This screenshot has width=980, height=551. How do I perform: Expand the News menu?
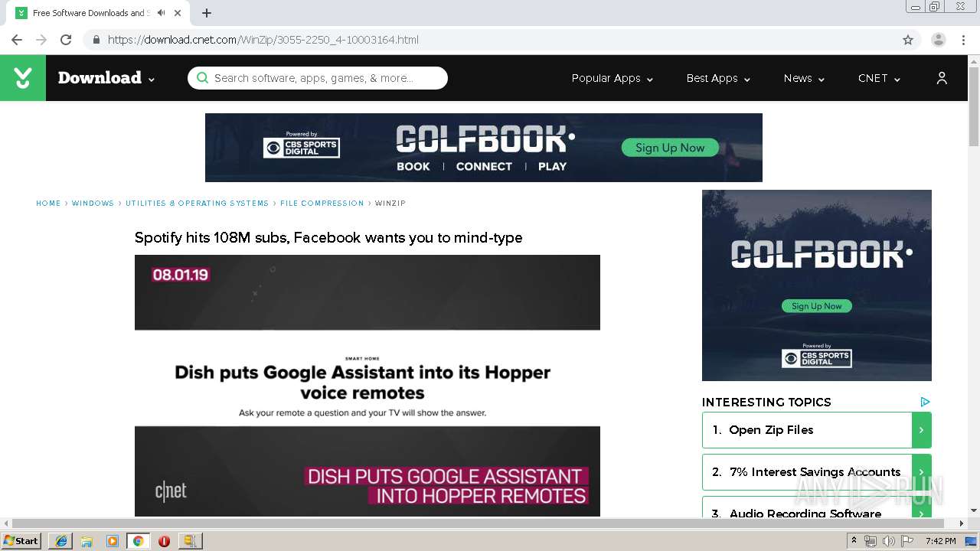804,78
